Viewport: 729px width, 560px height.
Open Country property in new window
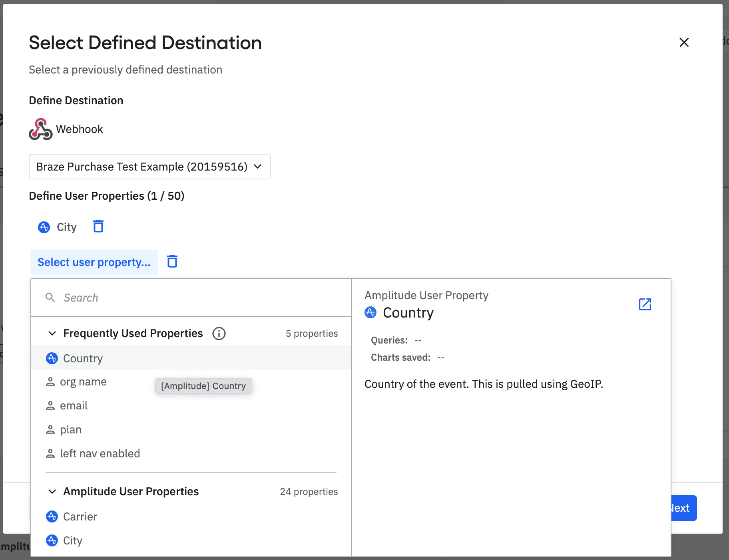click(x=645, y=304)
